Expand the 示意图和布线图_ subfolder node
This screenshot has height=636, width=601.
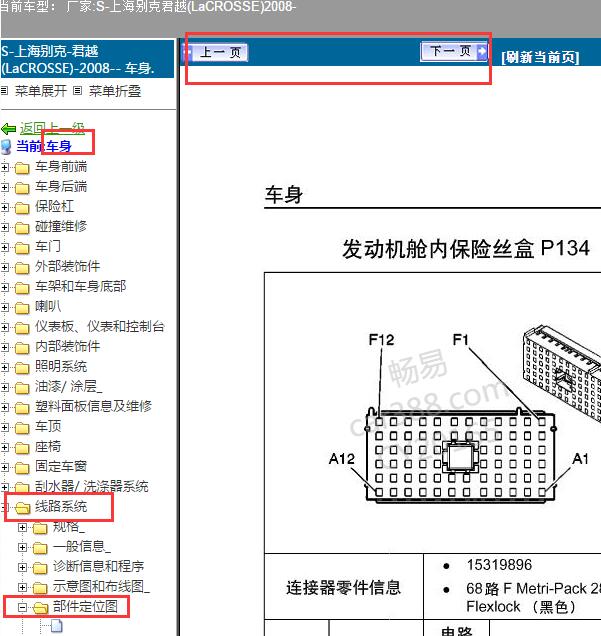point(23,587)
